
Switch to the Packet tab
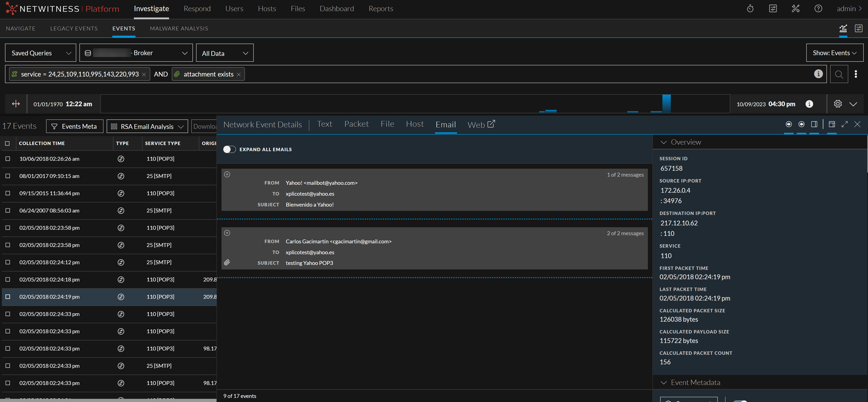pyautogui.click(x=356, y=124)
